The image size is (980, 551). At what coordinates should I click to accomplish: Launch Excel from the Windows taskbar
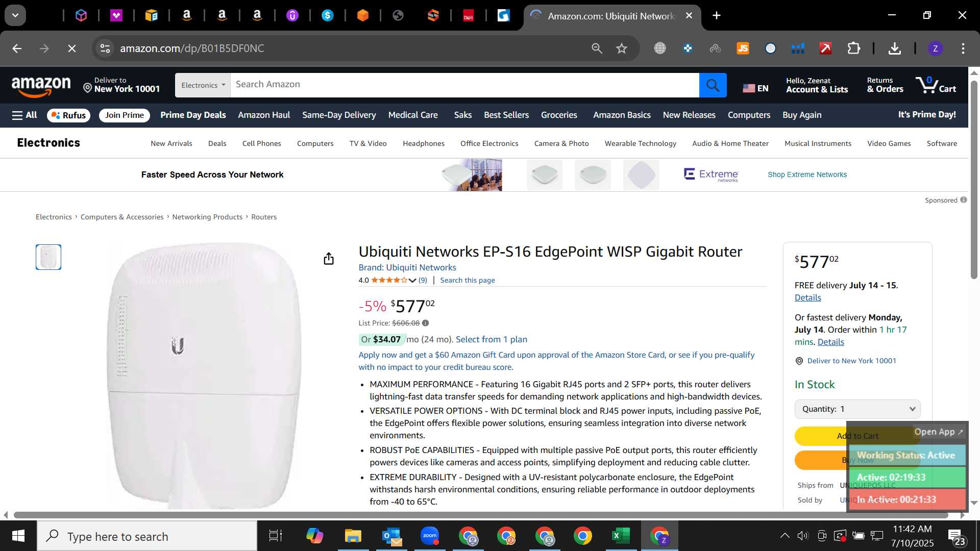621,536
